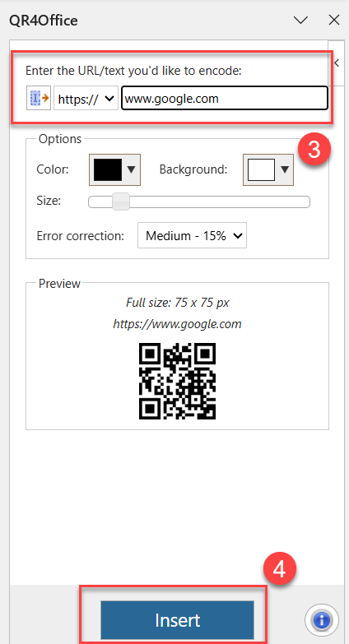Viewport: 349px width, 644px height.
Task: Click the QR code preview image
Action: click(x=177, y=381)
